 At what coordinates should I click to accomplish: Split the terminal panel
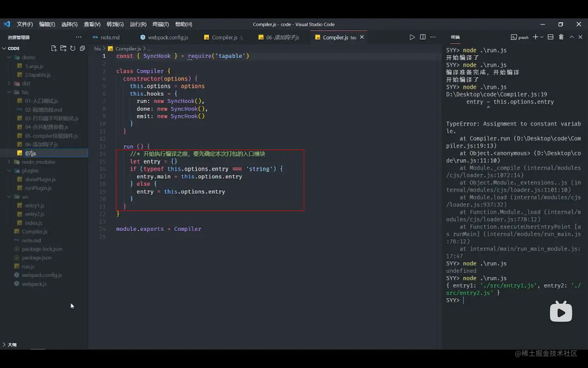[551, 37]
